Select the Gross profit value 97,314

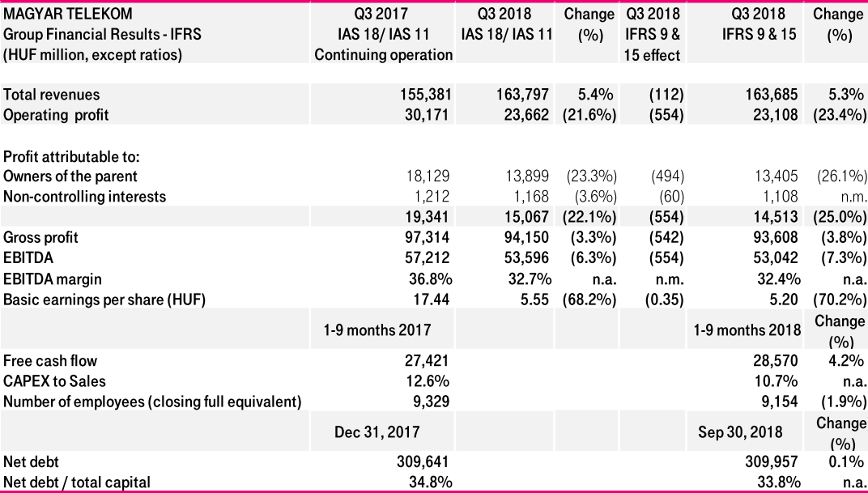point(427,238)
